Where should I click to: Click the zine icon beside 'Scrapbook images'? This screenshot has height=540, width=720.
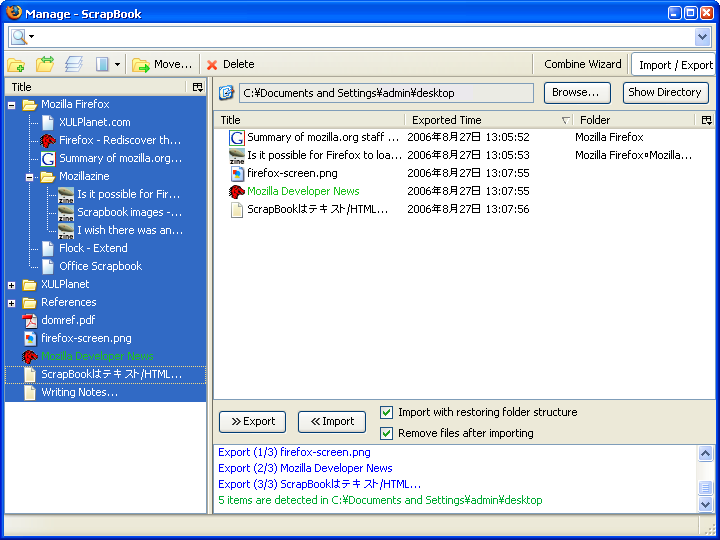(x=66, y=213)
